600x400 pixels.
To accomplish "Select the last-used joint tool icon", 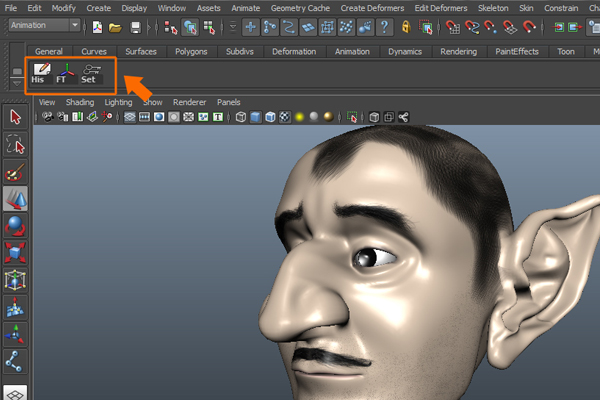I will 15,362.
